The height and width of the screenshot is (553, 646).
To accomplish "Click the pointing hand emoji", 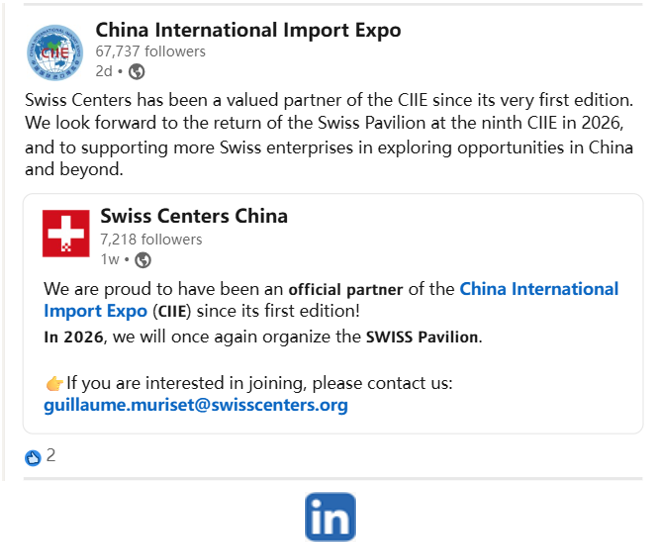I will (x=54, y=383).
